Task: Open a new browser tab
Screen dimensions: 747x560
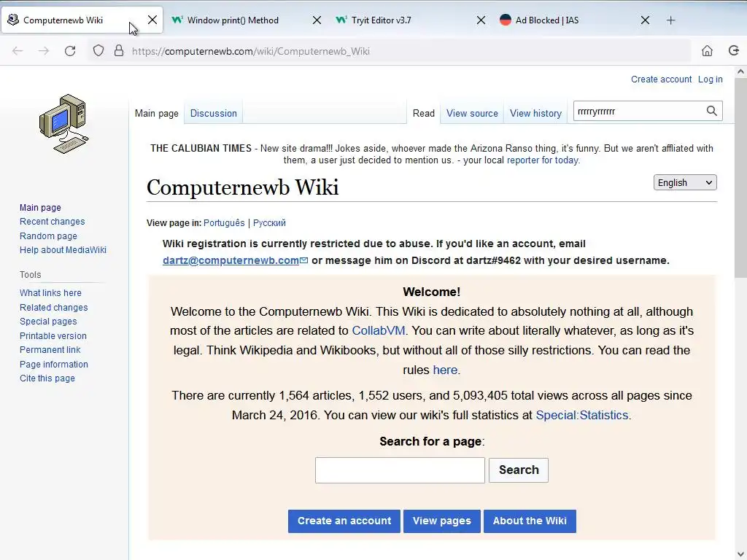Action: [671, 20]
